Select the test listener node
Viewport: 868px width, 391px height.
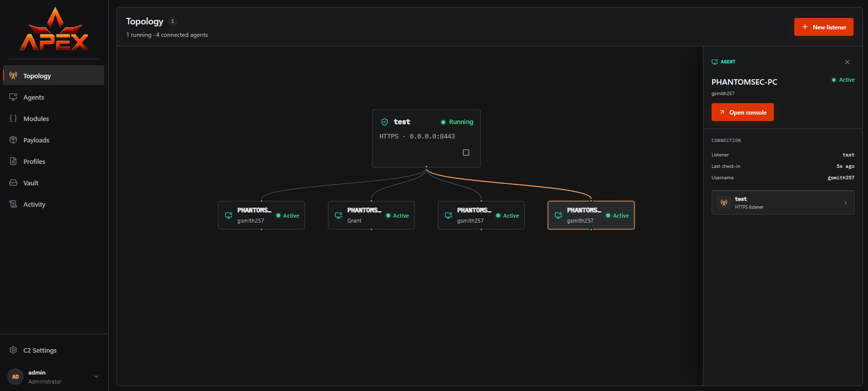427,138
